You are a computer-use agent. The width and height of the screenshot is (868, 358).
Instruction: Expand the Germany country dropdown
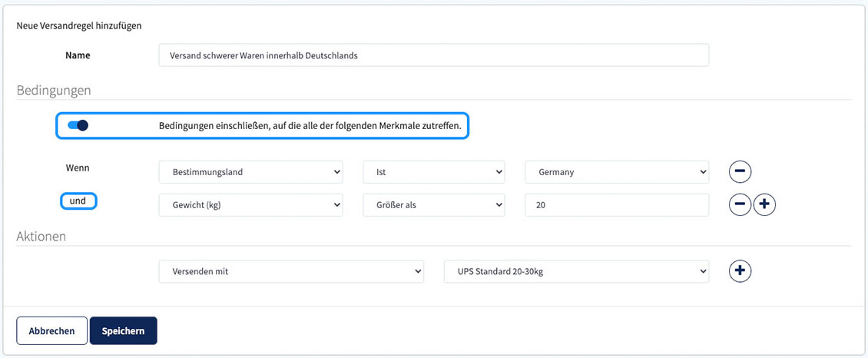point(617,172)
